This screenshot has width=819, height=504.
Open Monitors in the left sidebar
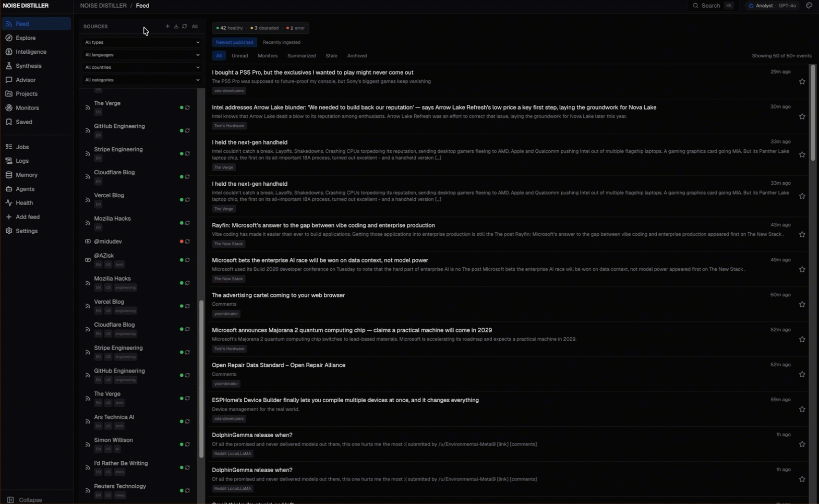click(35, 108)
